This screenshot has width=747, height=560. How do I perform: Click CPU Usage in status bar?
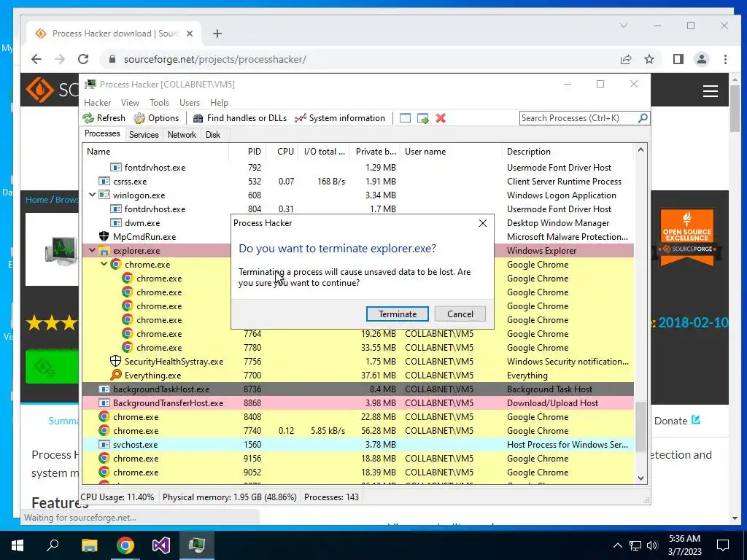pyautogui.click(x=117, y=497)
